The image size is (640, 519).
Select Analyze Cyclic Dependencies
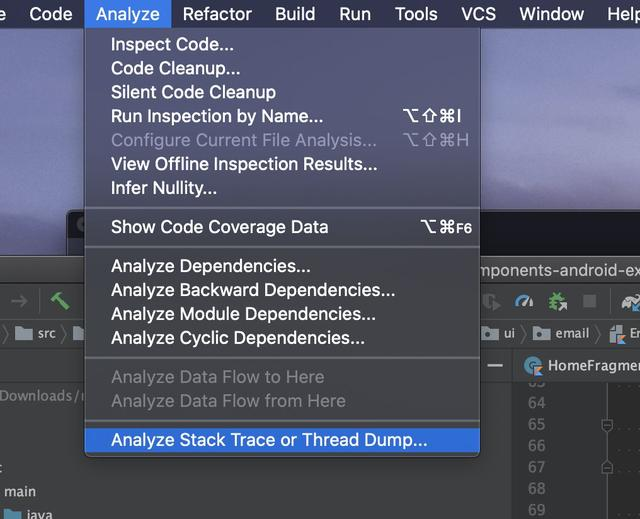point(238,338)
